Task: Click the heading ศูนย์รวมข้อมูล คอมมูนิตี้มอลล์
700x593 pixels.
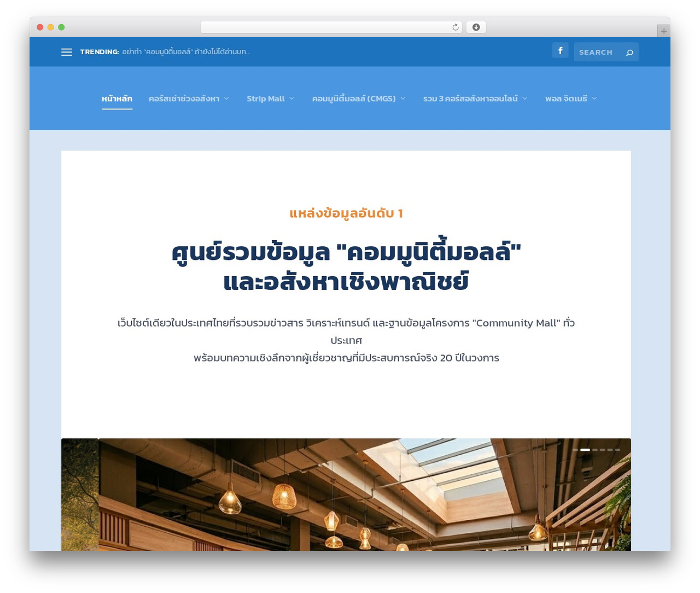Action: tap(346, 267)
